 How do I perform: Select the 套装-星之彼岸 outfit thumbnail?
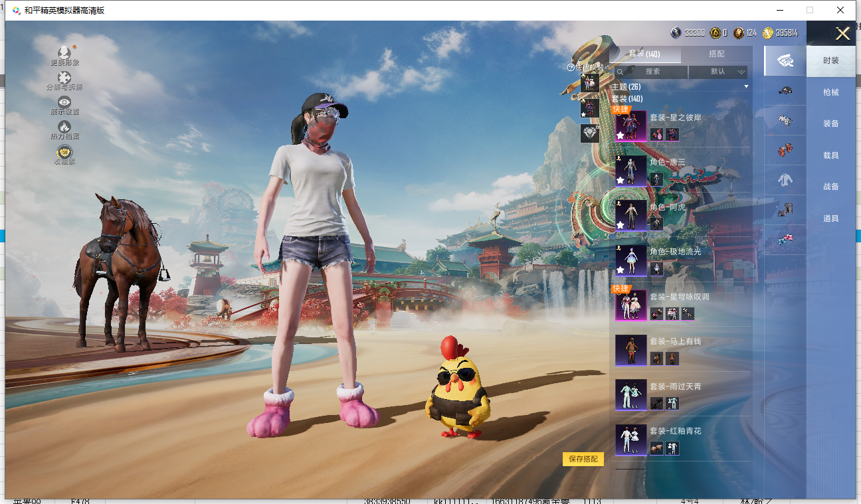click(630, 126)
